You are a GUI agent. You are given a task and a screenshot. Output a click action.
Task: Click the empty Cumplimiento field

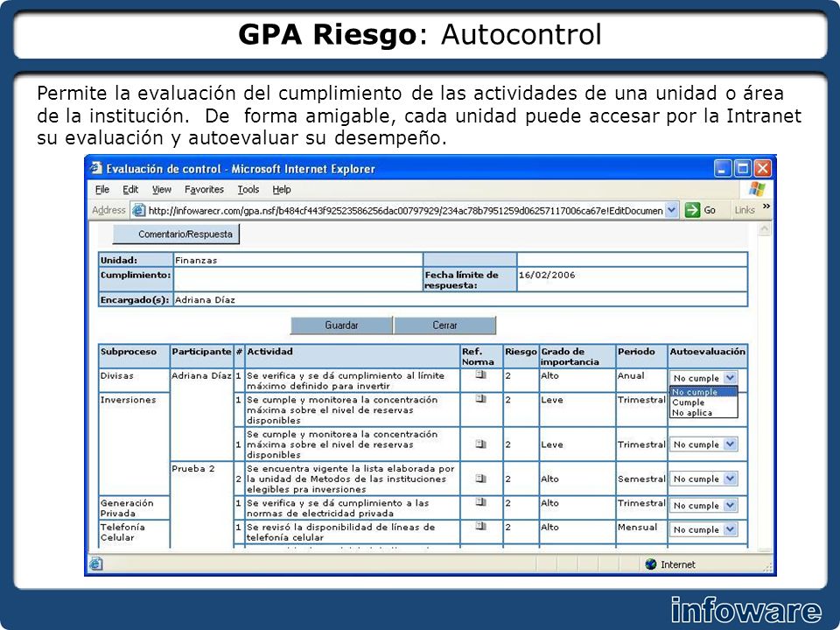pos(297,280)
